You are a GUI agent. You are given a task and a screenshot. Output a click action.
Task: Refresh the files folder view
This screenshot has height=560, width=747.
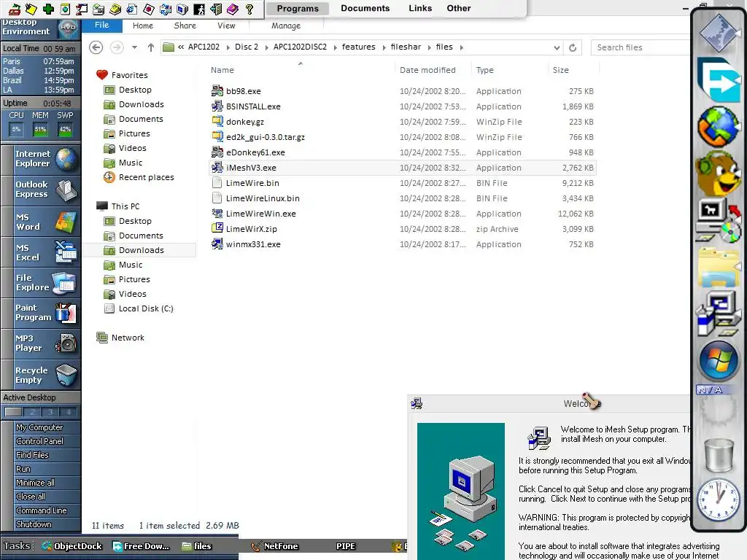point(573,47)
